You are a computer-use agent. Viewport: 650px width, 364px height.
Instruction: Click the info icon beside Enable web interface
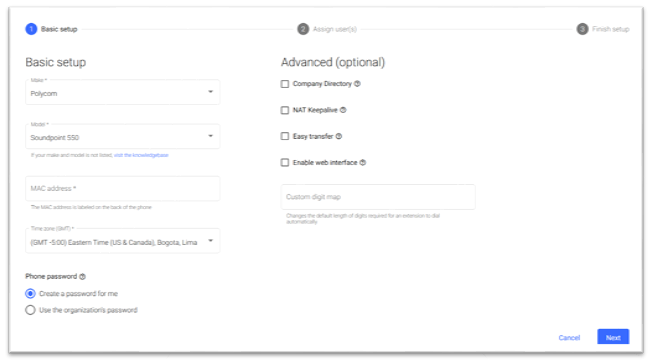point(363,163)
